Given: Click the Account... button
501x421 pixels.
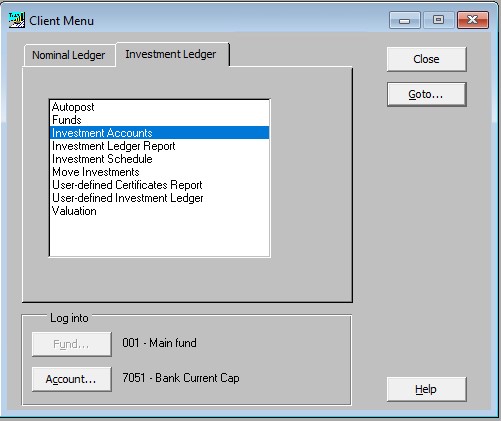Looking at the screenshot, I should 71,379.
